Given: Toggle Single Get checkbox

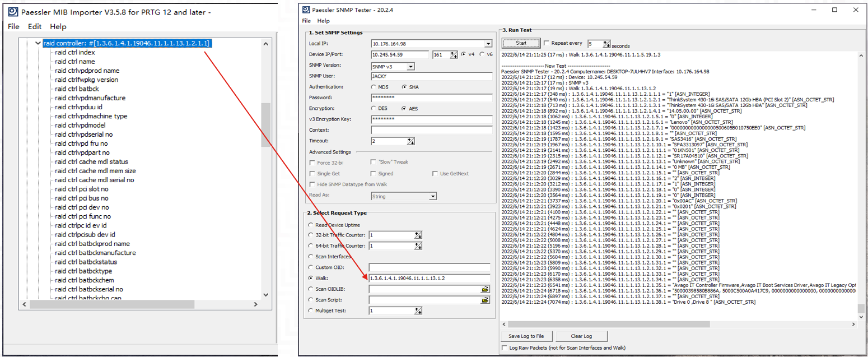Looking at the screenshot, I should click(312, 174).
